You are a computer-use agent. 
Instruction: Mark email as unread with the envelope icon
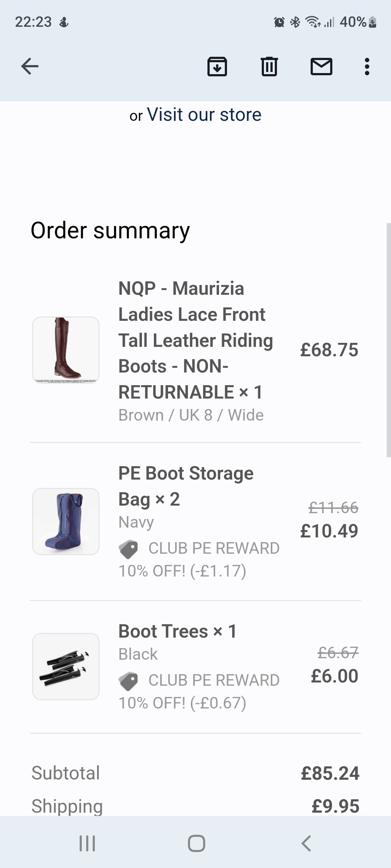tap(321, 67)
